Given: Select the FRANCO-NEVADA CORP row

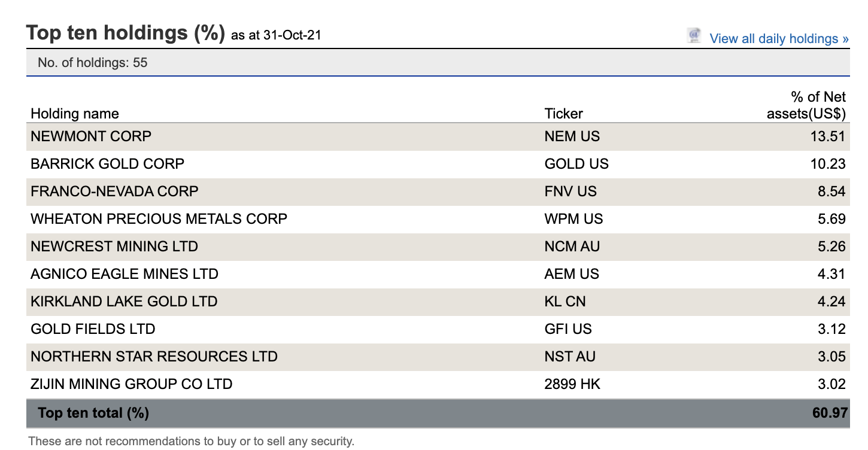Looking at the screenshot, I should pos(114,191).
